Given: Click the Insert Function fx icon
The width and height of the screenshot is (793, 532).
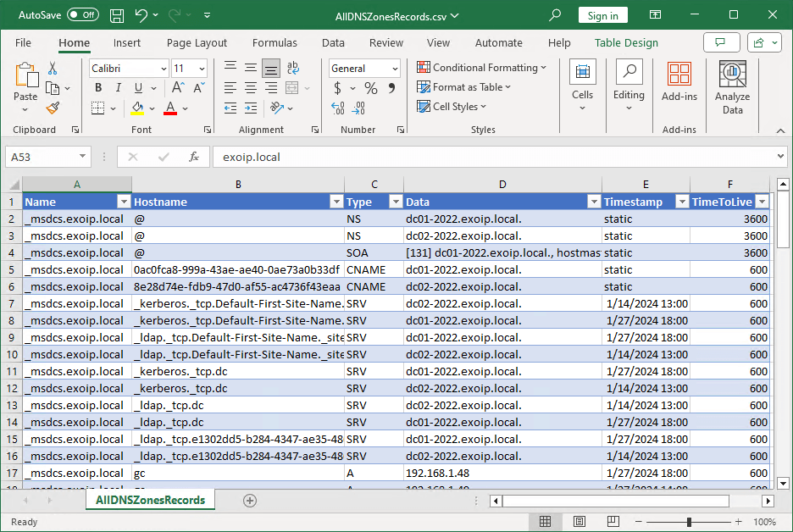Looking at the screenshot, I should click(194, 157).
